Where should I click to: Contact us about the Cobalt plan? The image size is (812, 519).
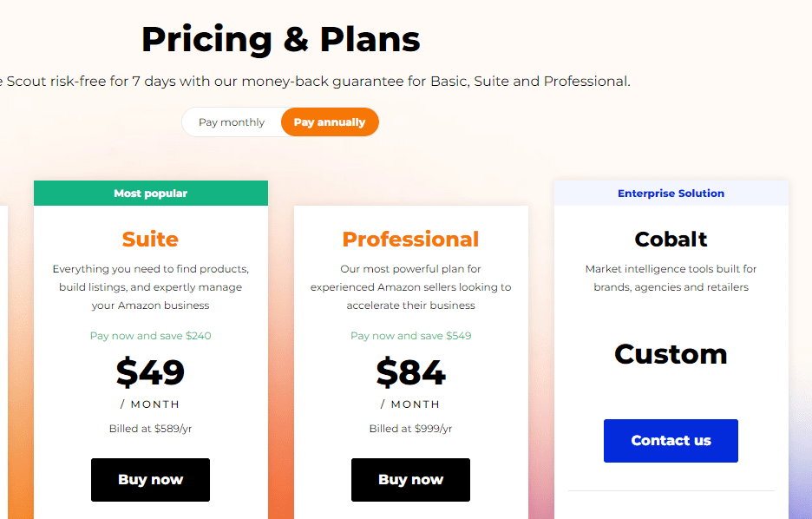(671, 441)
